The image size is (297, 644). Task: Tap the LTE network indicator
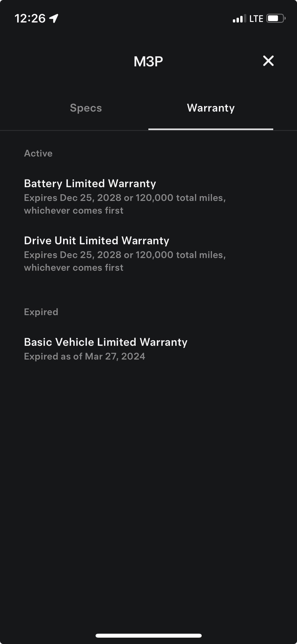[x=256, y=19]
